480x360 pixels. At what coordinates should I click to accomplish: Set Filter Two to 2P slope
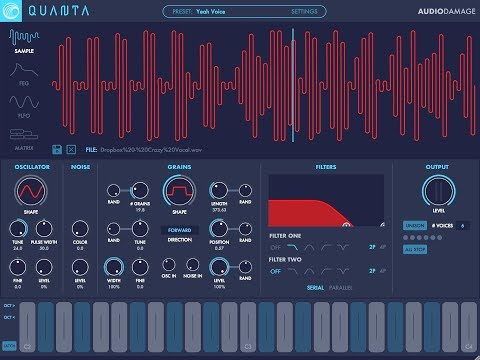[x=372, y=271]
